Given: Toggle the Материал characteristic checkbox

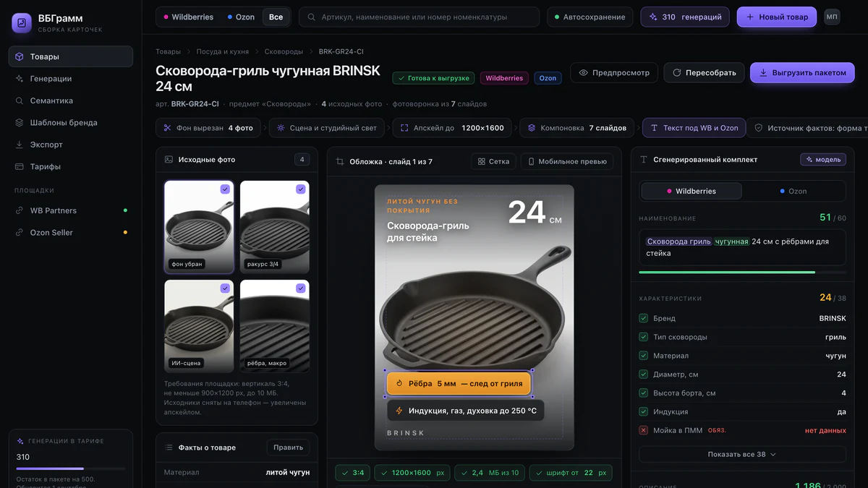Looking at the screenshot, I should click(x=644, y=356).
